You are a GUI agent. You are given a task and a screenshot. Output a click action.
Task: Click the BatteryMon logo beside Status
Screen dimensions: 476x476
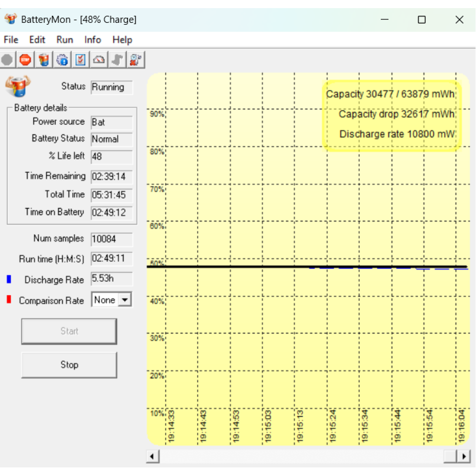point(17,86)
